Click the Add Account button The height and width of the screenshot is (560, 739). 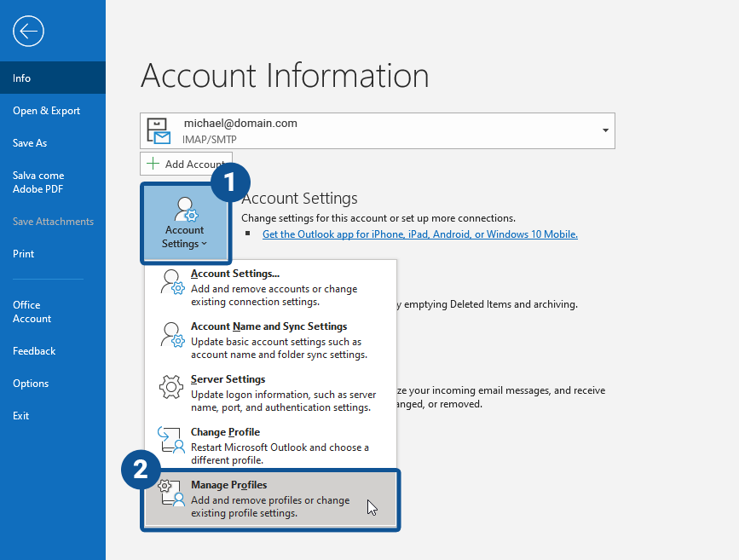pyautogui.click(x=186, y=164)
